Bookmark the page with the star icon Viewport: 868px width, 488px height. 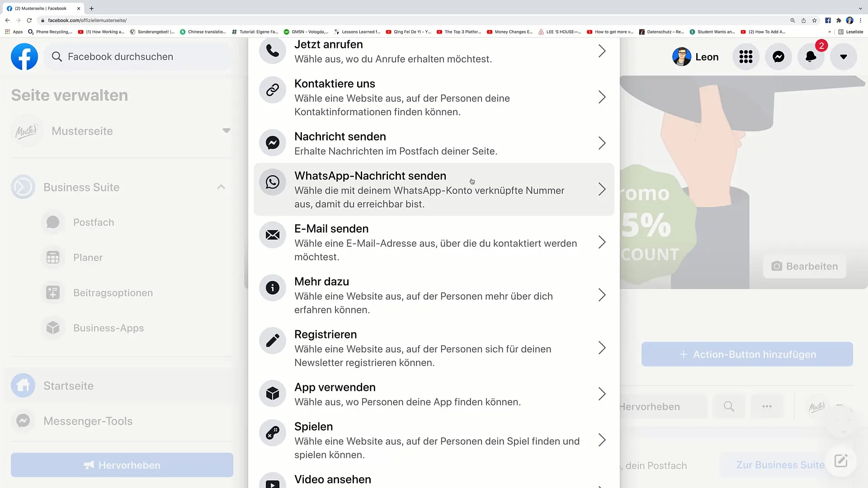click(x=814, y=20)
